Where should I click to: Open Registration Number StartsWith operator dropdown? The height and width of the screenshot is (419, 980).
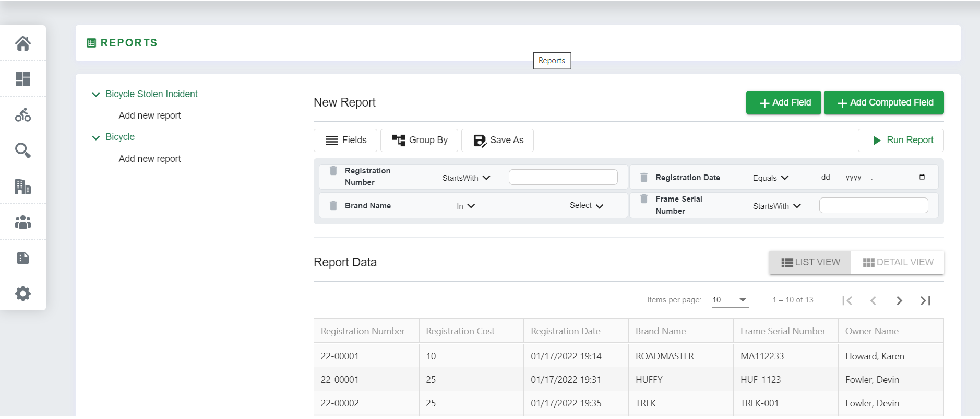(466, 178)
